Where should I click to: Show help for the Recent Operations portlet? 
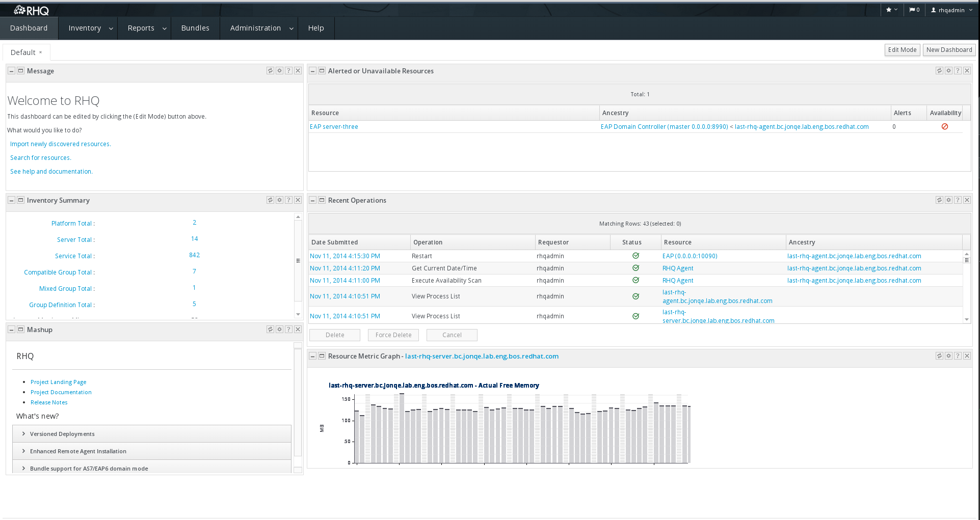click(x=958, y=200)
